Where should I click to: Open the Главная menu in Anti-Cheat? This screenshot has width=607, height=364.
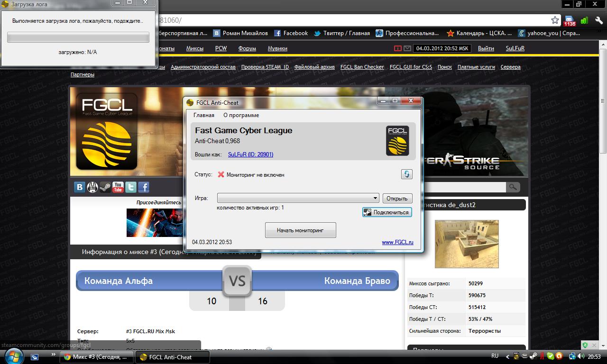(204, 115)
